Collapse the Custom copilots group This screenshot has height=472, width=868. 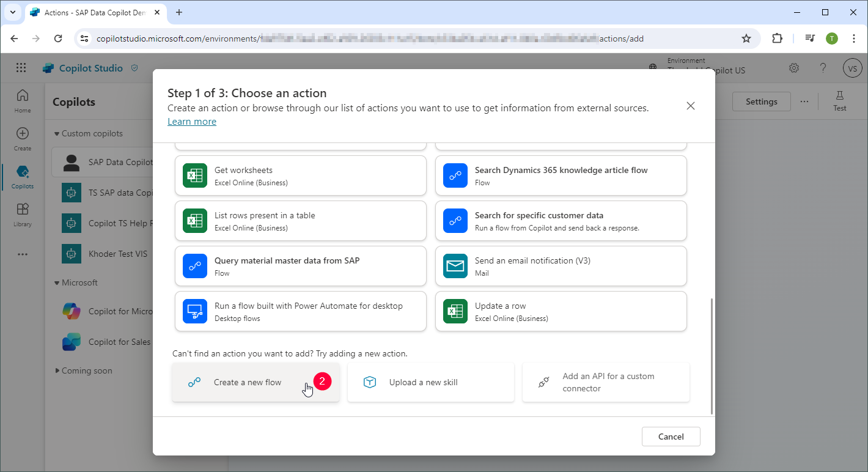pos(57,133)
